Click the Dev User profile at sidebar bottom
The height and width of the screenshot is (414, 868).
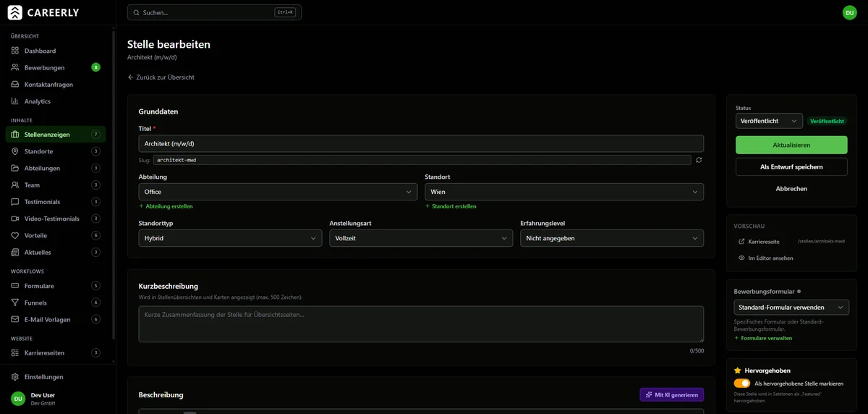coord(56,399)
